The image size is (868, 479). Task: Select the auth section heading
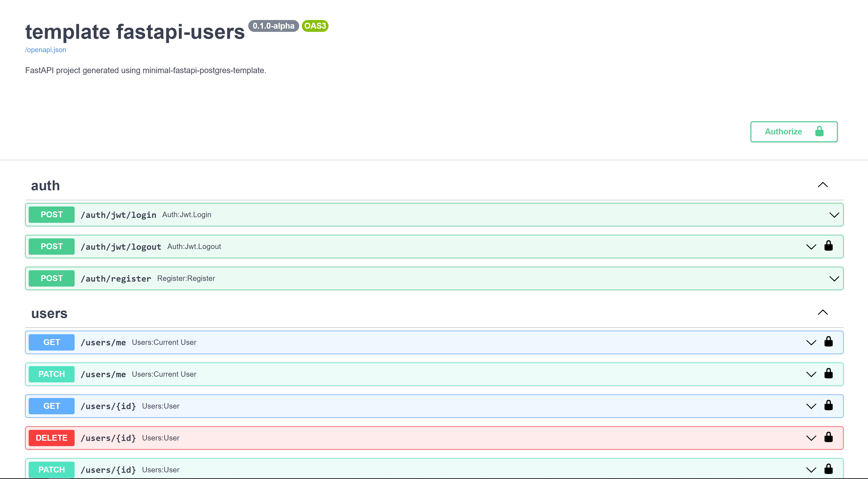coord(45,186)
